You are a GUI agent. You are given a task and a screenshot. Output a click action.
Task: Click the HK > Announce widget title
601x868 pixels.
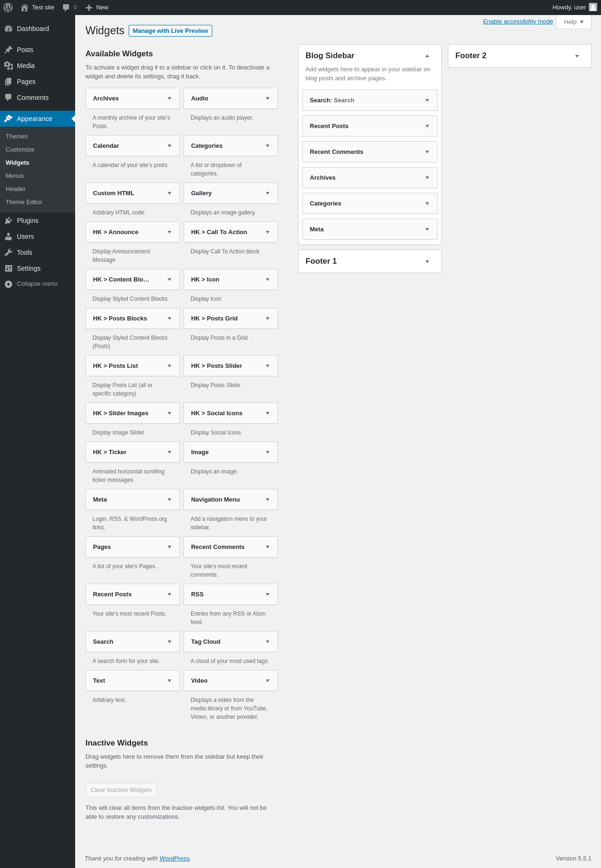[116, 232]
